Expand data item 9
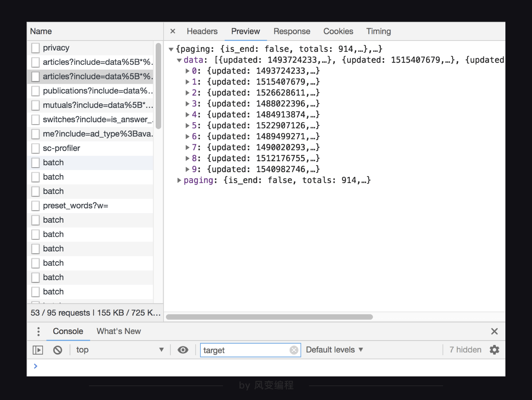This screenshot has width=532, height=400. [x=187, y=169]
